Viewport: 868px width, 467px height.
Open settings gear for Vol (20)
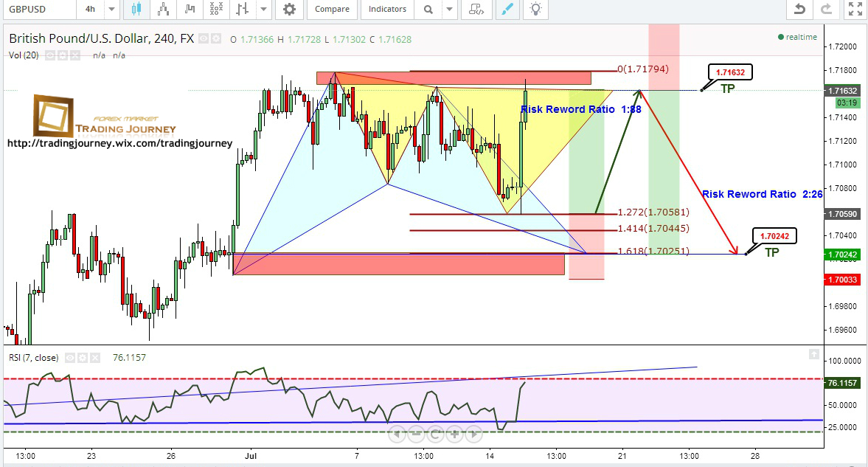(x=63, y=55)
